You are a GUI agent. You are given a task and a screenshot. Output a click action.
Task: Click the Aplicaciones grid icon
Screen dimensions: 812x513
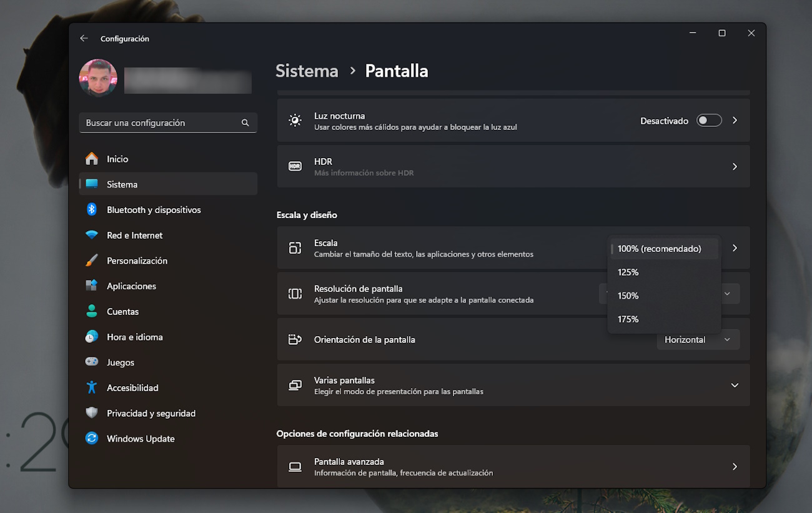[x=92, y=286]
